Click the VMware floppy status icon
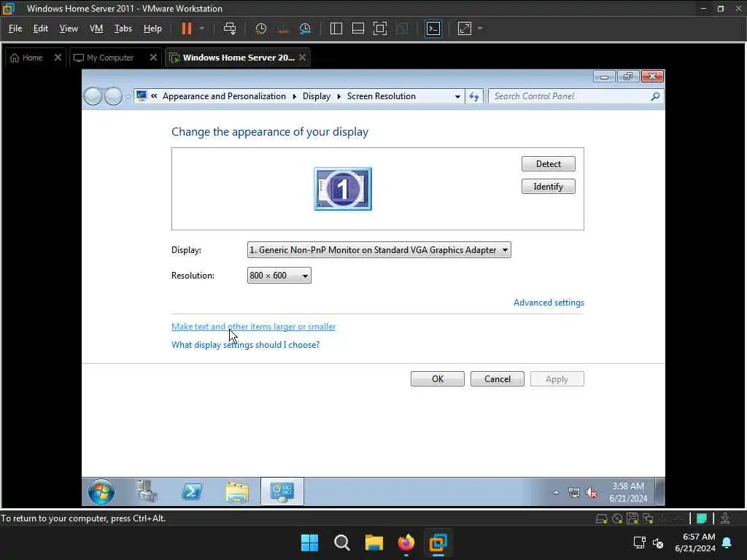This screenshot has width=747, height=560. point(632,518)
